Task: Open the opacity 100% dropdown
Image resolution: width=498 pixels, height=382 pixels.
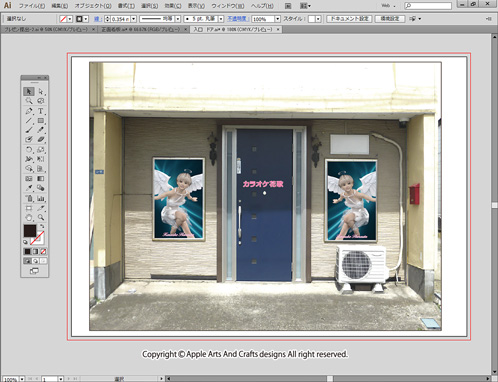Action: (x=277, y=19)
